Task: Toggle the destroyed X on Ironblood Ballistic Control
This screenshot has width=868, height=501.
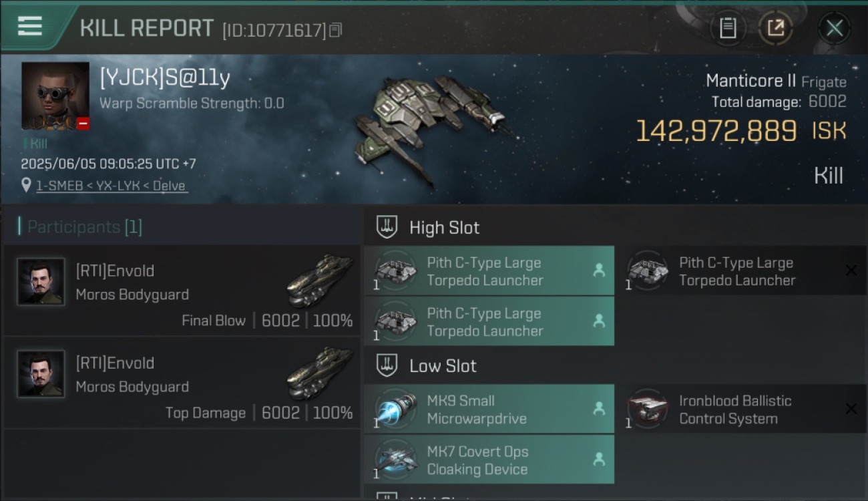Action: click(851, 409)
